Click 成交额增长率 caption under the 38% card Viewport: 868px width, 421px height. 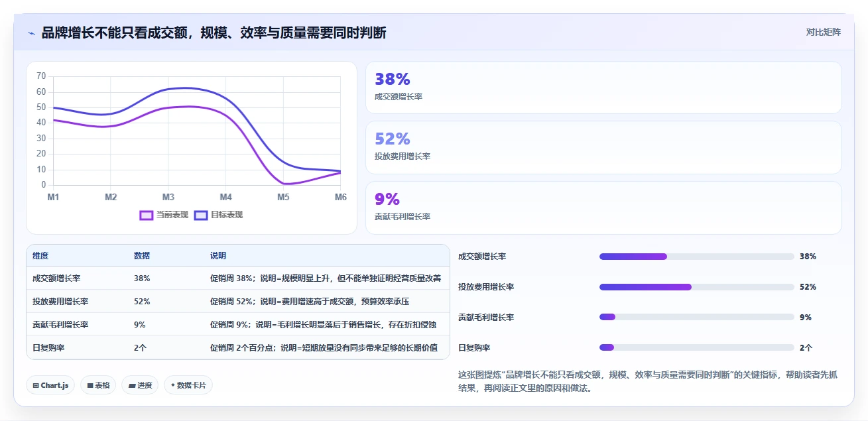[x=399, y=97]
